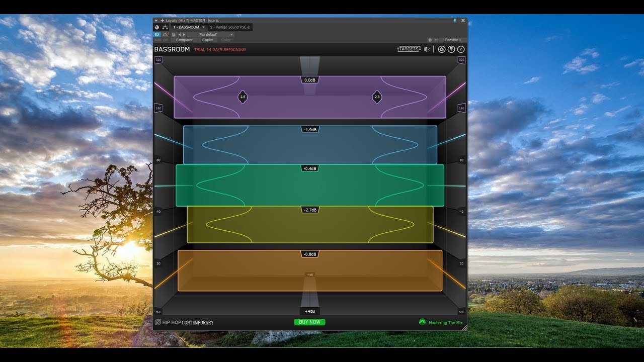Image resolution: width=644 pixels, height=362 pixels.
Task: Click the right 160 frequency marker
Action: [462, 108]
